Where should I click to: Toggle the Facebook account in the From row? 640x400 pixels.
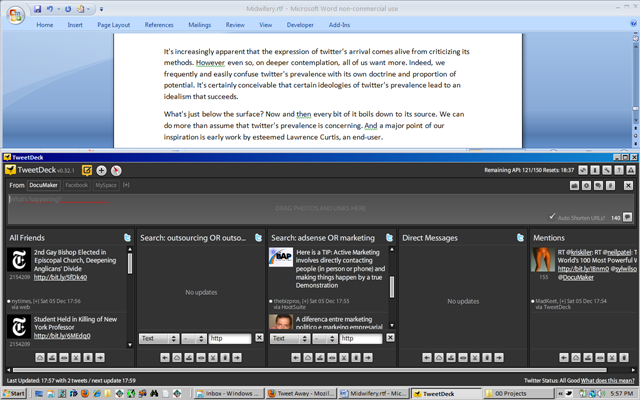76,185
